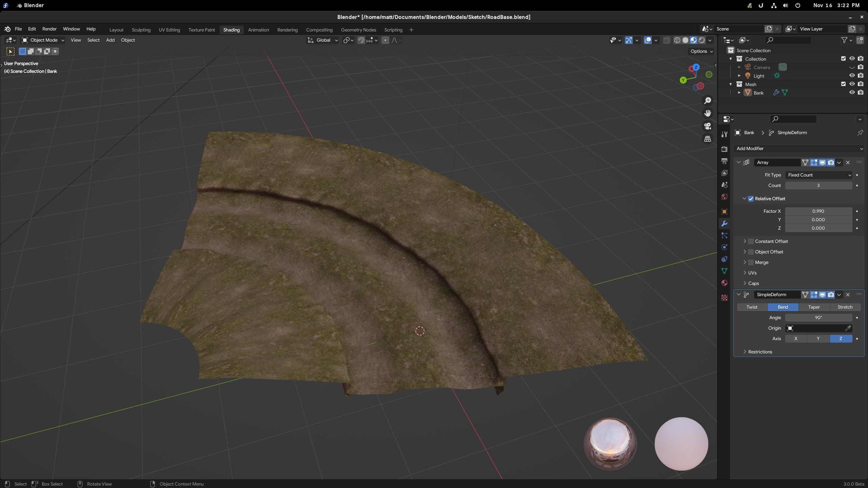Open the View Layer properties tab
This screenshot has height=488, width=868.
click(x=724, y=173)
